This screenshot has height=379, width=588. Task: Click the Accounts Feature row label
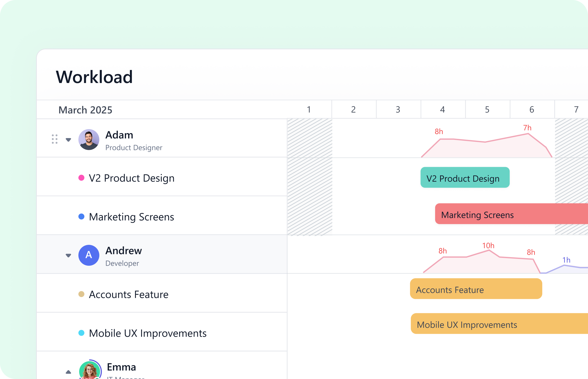click(129, 294)
